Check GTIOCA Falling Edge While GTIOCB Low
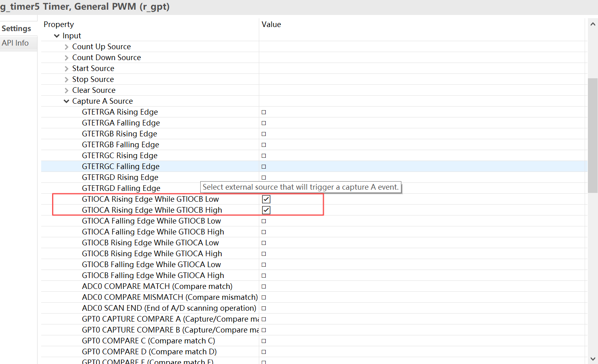The width and height of the screenshot is (598, 364). point(264,221)
